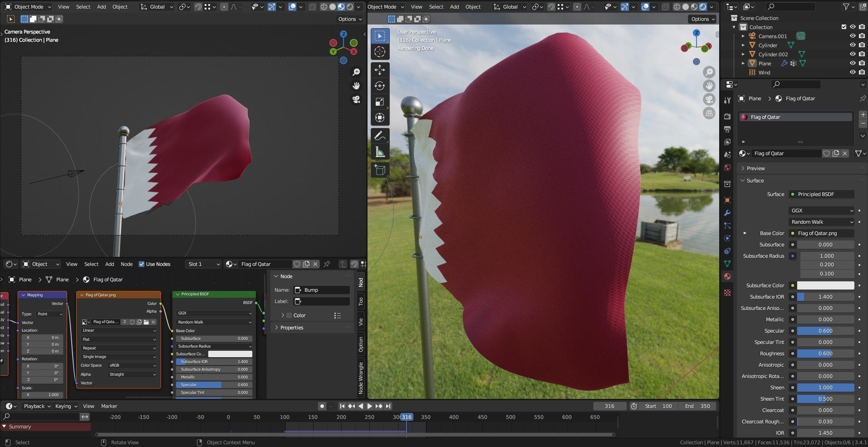Open sRGB color space dropdown
Screen dimensions: 868x447
click(x=132, y=365)
